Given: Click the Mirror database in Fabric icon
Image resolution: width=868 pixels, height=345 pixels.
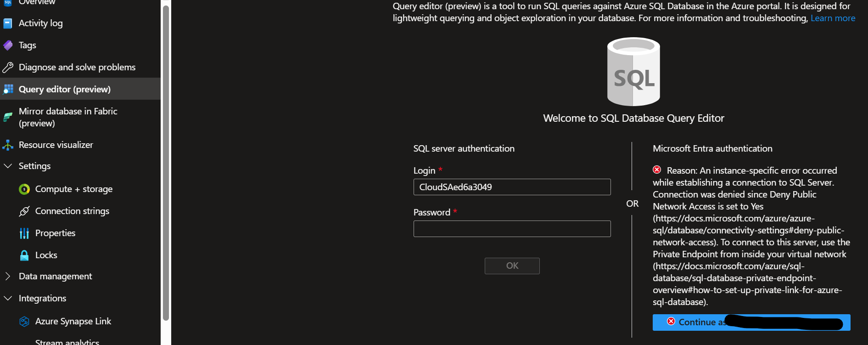Looking at the screenshot, I should tap(8, 117).
